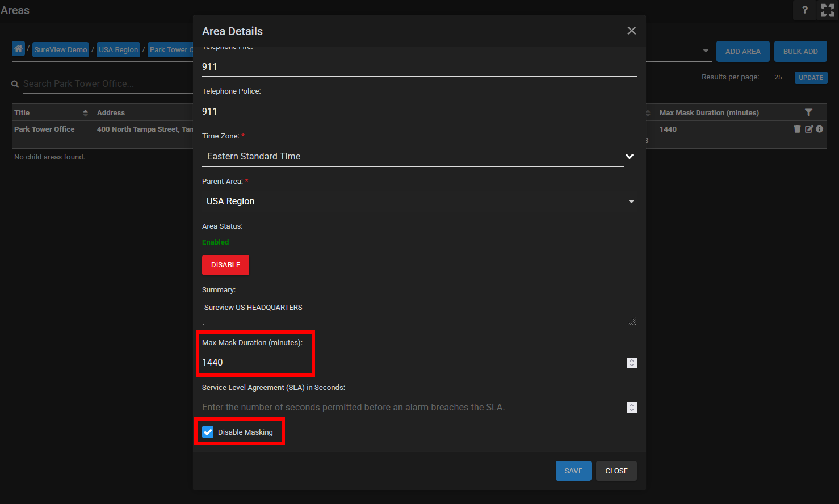Screen dimensions: 839x504
Task: Click the home breadcrumb icon
Action: [x=19, y=49]
